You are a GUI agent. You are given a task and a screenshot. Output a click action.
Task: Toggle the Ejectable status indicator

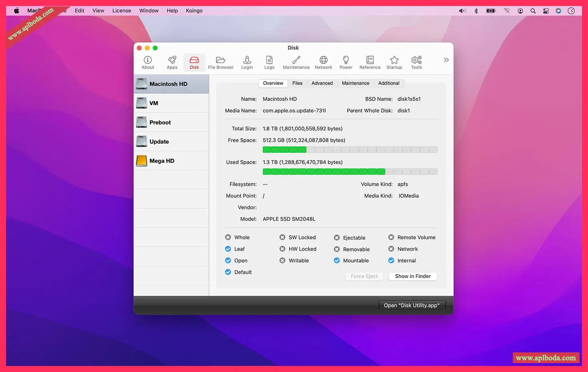(x=337, y=238)
